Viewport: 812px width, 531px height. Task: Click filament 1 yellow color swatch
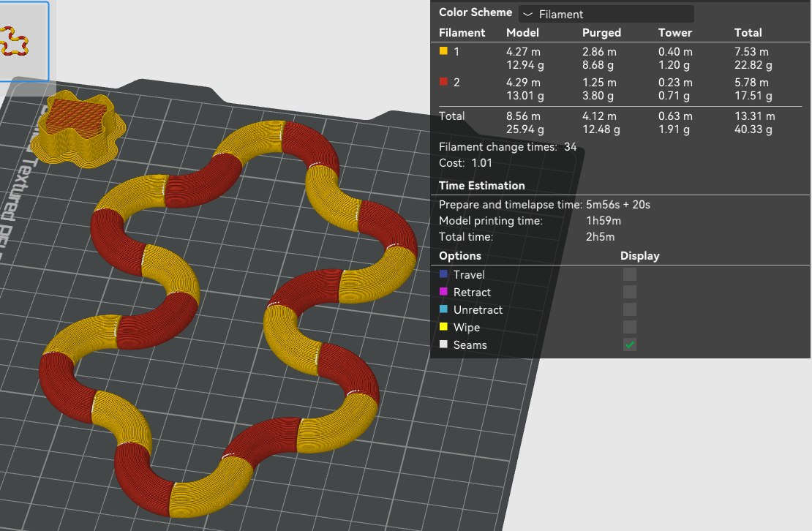point(443,50)
